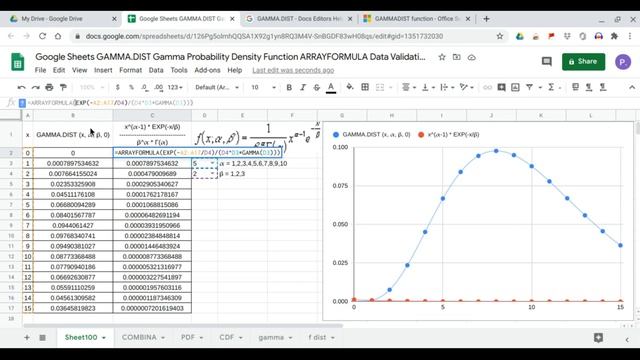Hide the menus with collapse arrow
Screen dimensions: 640x360
632,87
